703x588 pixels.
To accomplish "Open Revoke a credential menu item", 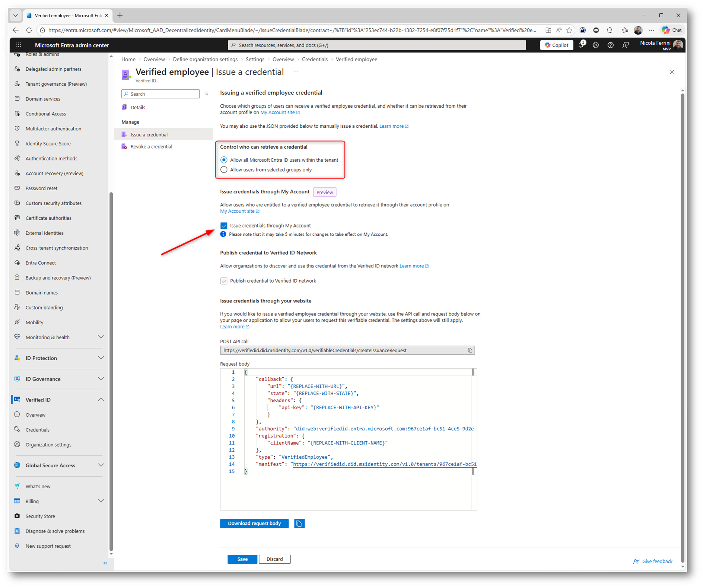I will (x=163, y=146).
